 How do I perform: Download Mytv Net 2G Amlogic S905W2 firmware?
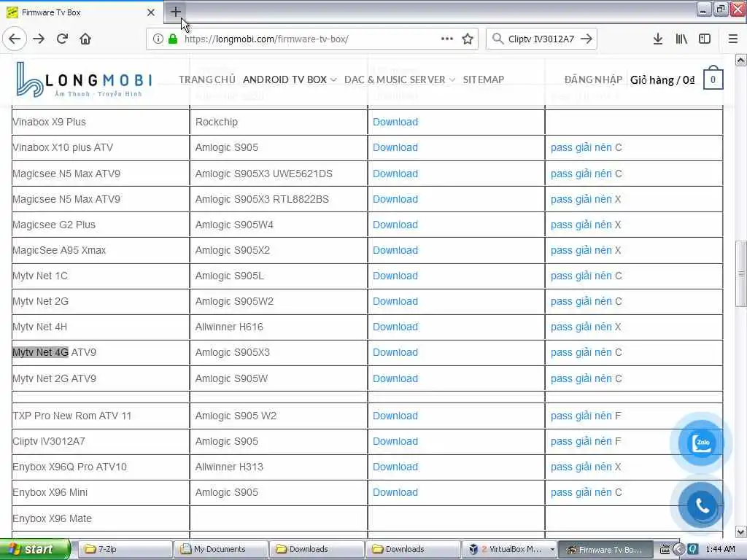click(395, 301)
